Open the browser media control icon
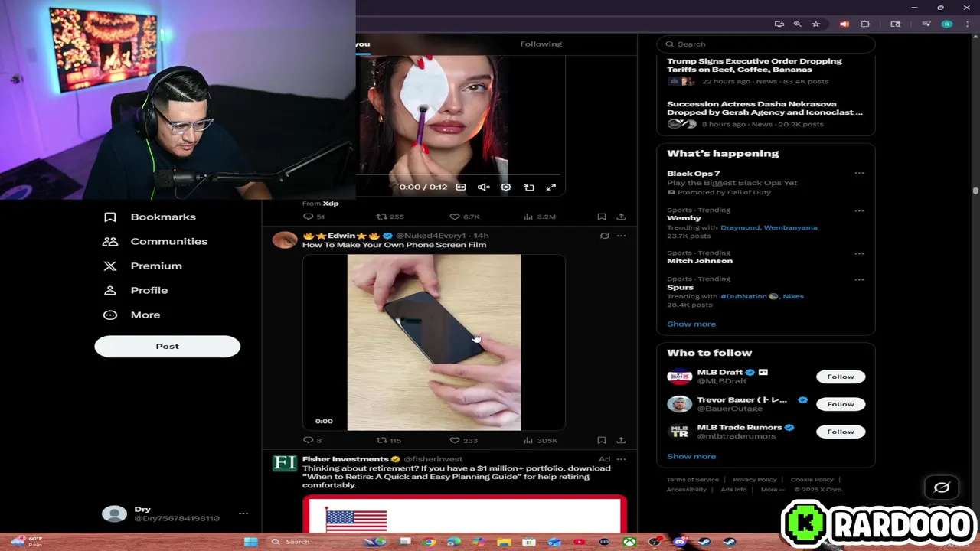Image resolution: width=980 pixels, height=551 pixels. click(926, 24)
